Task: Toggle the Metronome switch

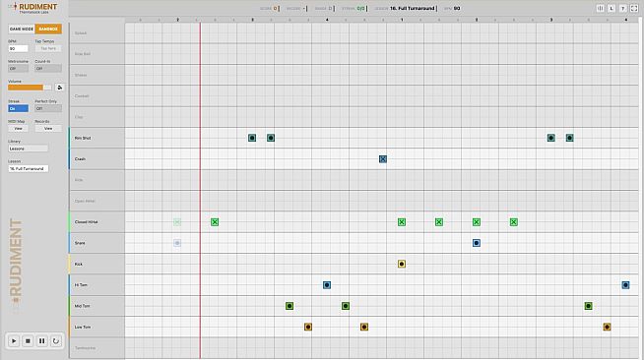Action: coord(18,69)
